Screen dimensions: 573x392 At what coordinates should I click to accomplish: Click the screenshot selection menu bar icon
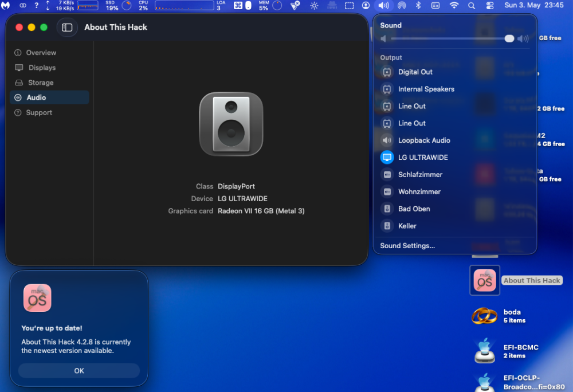coord(350,6)
